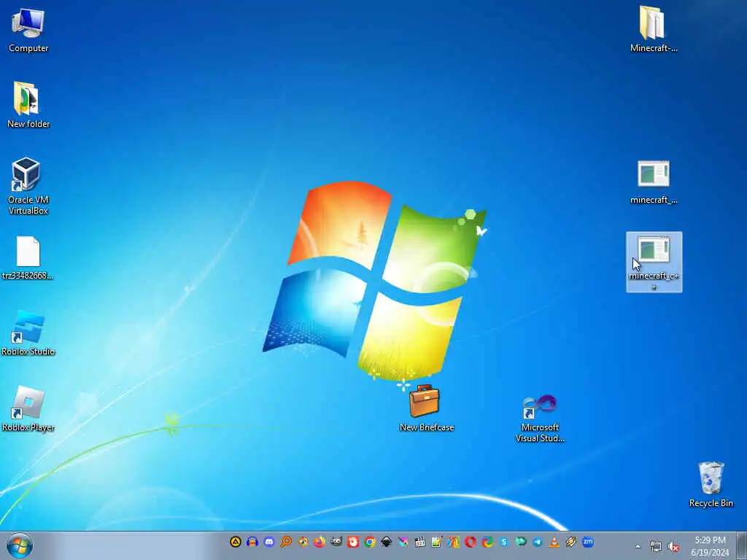Select the trz33482668 blank file icon
The image size is (747, 560).
28,257
